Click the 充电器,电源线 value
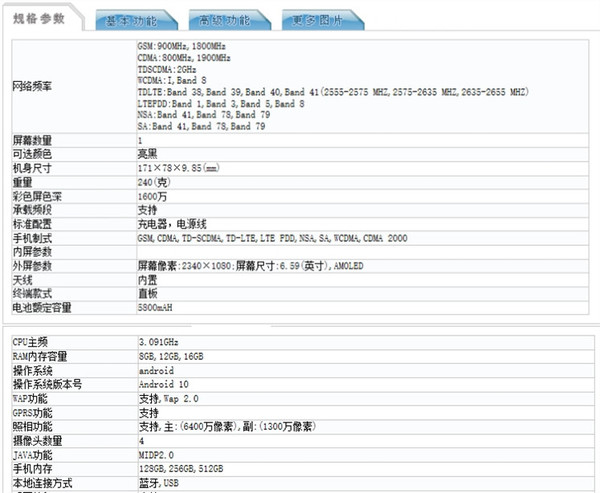 point(172,224)
